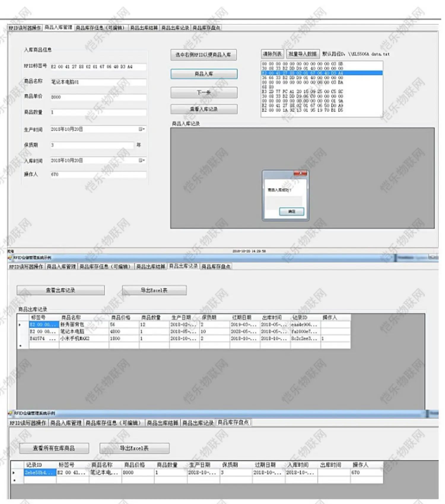This screenshot has width=445, height=504.
Task: Click the 批量导入数据 button
Action: pos(303,54)
